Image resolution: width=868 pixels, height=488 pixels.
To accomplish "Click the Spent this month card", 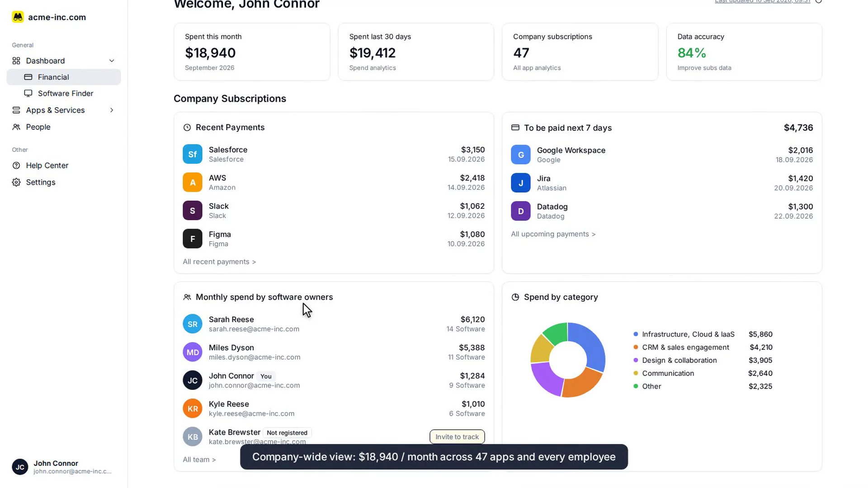I will [x=252, y=52].
